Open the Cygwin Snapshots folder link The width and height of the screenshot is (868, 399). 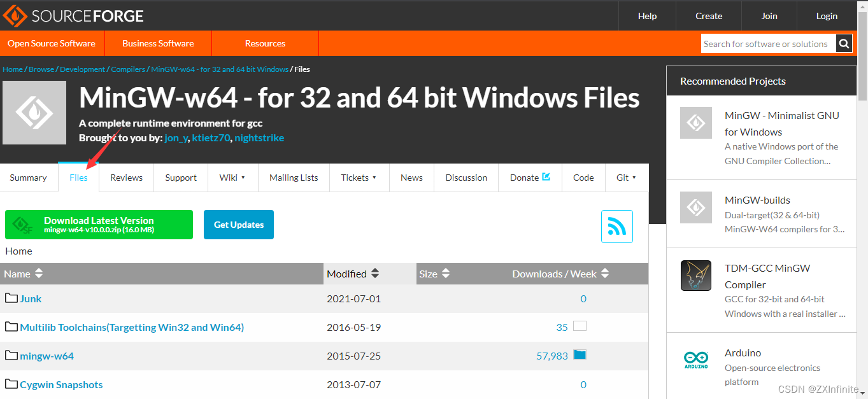pos(61,384)
